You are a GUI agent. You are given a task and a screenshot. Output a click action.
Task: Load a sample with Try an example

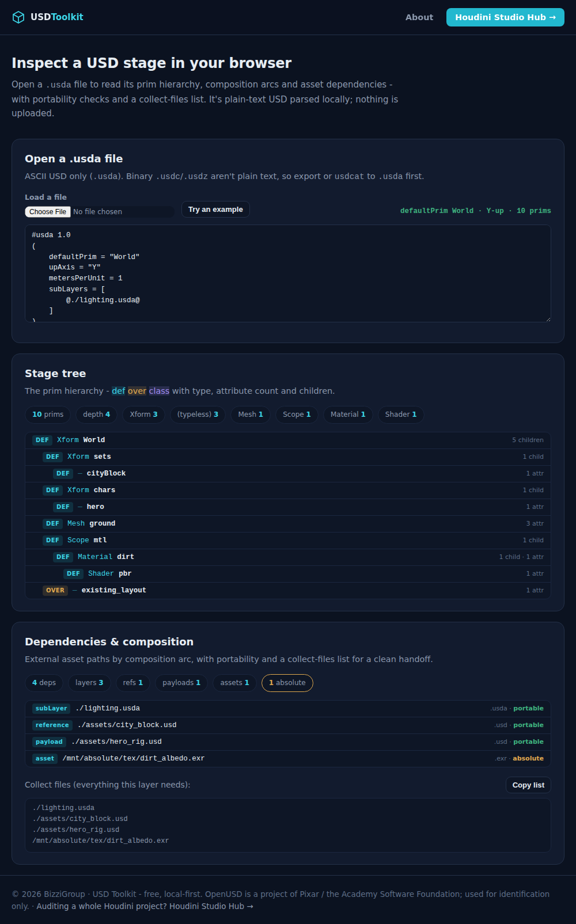click(x=215, y=210)
